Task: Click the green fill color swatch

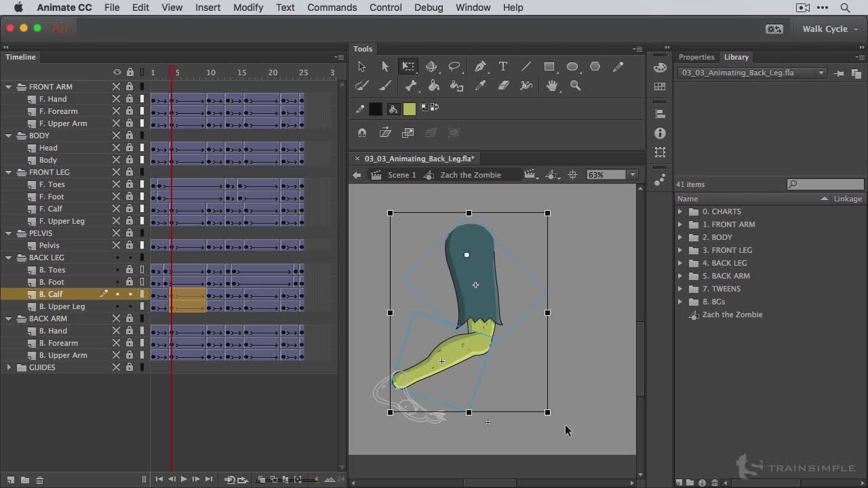Action: click(410, 108)
